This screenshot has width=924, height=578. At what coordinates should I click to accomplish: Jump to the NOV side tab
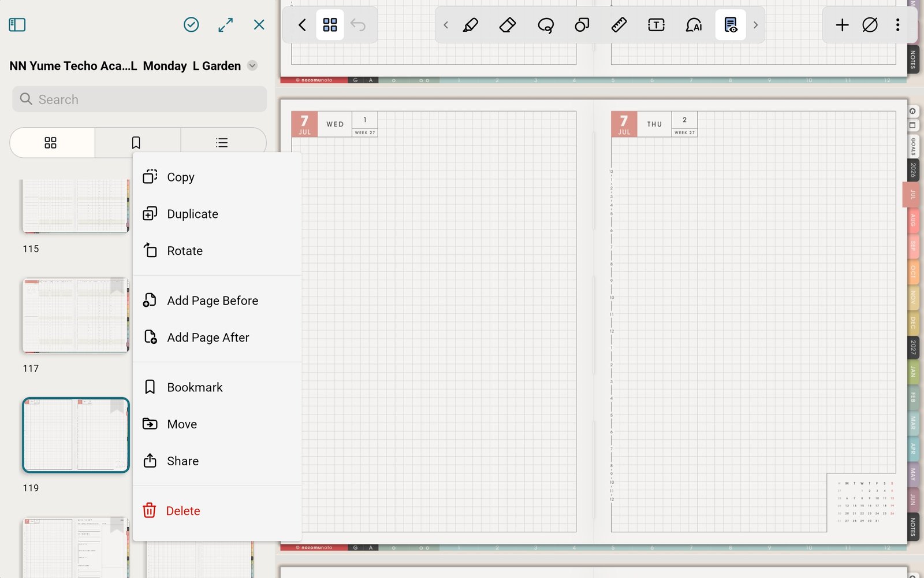pyautogui.click(x=913, y=297)
